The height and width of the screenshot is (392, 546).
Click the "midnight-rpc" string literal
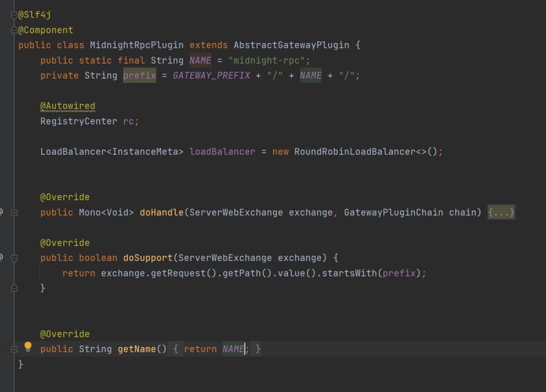pos(266,60)
